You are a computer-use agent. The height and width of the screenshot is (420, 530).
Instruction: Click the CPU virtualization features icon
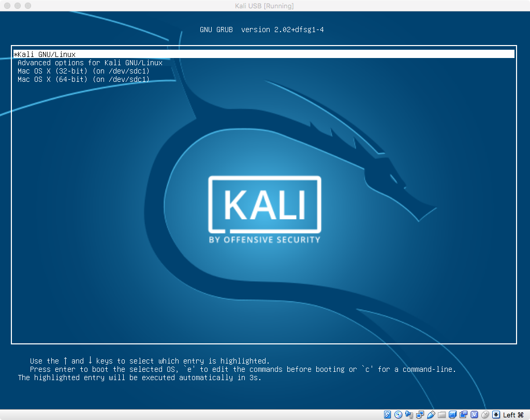tap(474, 415)
